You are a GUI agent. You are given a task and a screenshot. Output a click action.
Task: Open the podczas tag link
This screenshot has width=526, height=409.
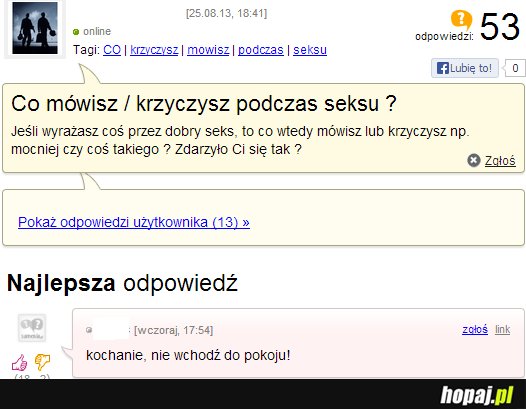261,50
